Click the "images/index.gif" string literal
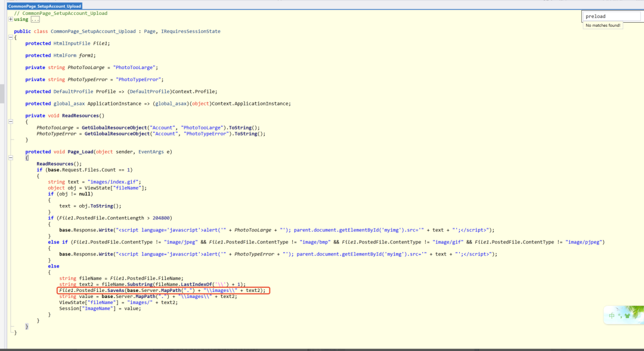The image size is (644, 351). 114,182
